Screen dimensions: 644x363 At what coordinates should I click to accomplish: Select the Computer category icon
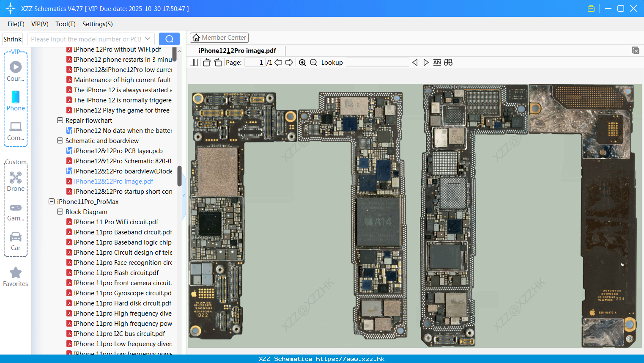(16, 131)
